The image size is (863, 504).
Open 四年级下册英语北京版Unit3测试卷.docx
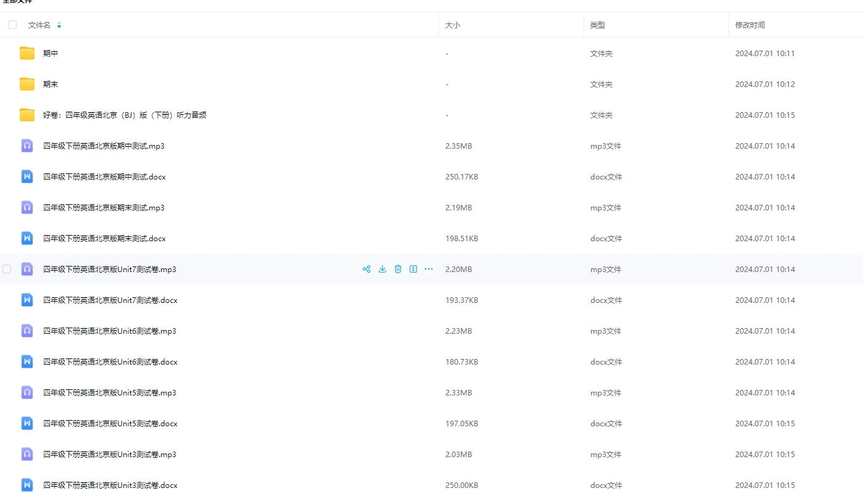[x=110, y=485]
